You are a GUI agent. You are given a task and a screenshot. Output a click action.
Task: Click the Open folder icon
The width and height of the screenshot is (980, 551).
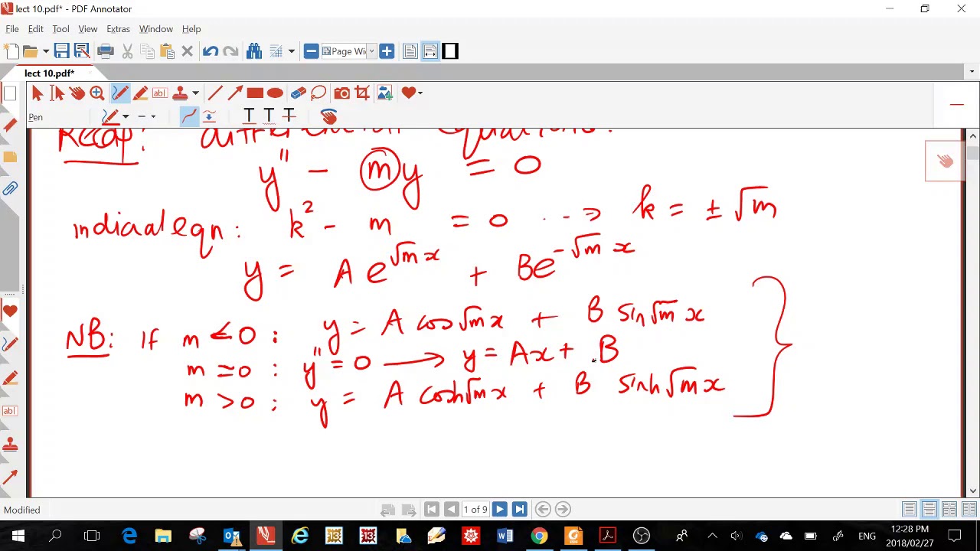point(30,51)
